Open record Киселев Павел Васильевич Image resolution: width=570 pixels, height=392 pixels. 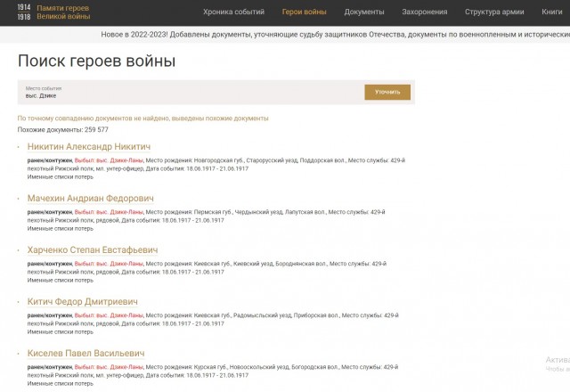click(85, 353)
